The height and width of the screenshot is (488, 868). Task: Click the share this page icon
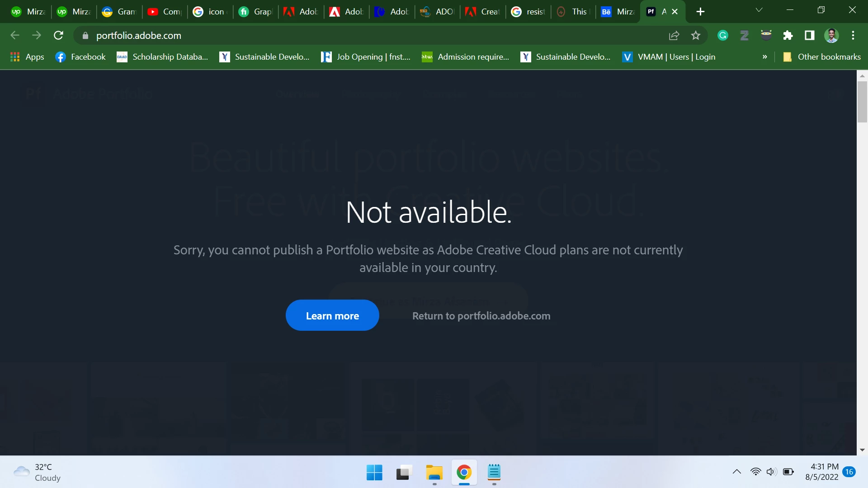click(674, 35)
